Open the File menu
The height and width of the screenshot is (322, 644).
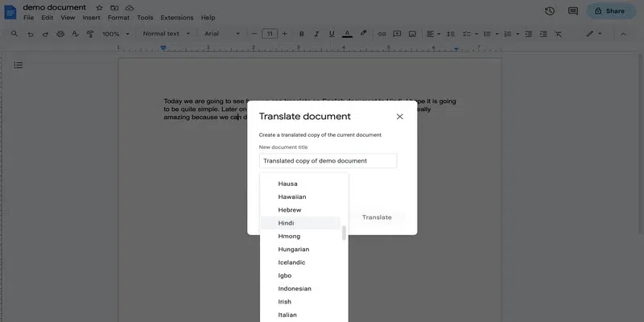(x=28, y=18)
